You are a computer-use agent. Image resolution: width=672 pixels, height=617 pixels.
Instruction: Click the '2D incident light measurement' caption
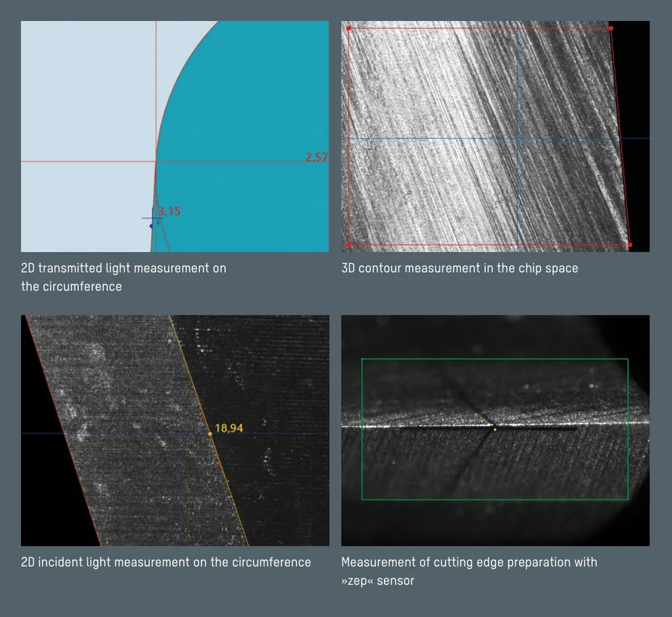(x=166, y=562)
